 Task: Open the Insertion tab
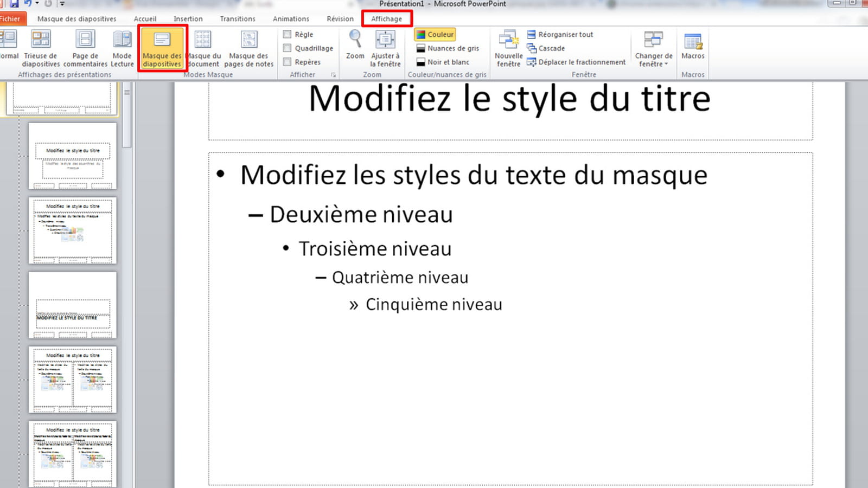188,18
